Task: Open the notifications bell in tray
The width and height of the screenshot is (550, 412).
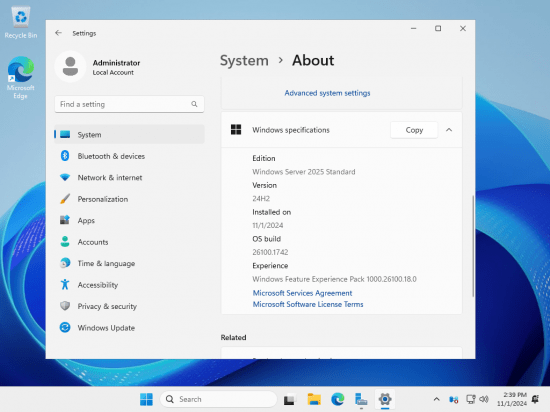Action: pyautogui.click(x=536, y=399)
